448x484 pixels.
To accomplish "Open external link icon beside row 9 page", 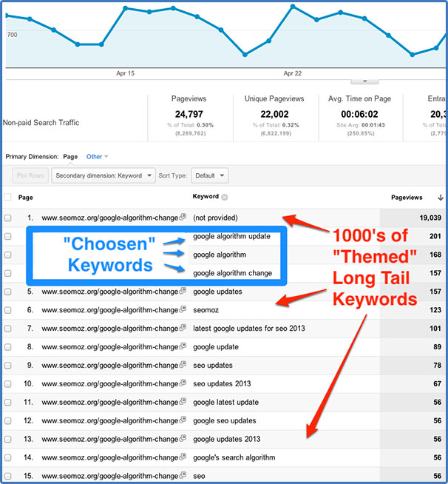I will click(x=182, y=365).
